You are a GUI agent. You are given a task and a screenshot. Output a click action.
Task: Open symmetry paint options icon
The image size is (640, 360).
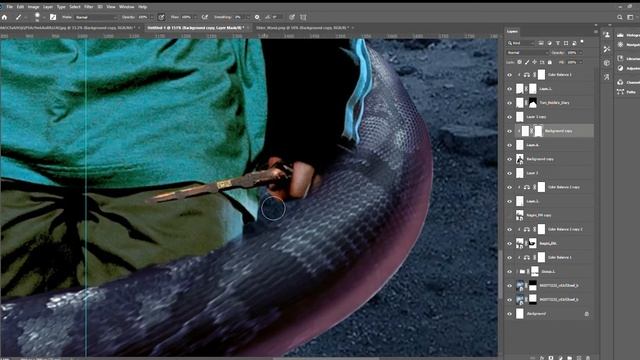(303, 17)
